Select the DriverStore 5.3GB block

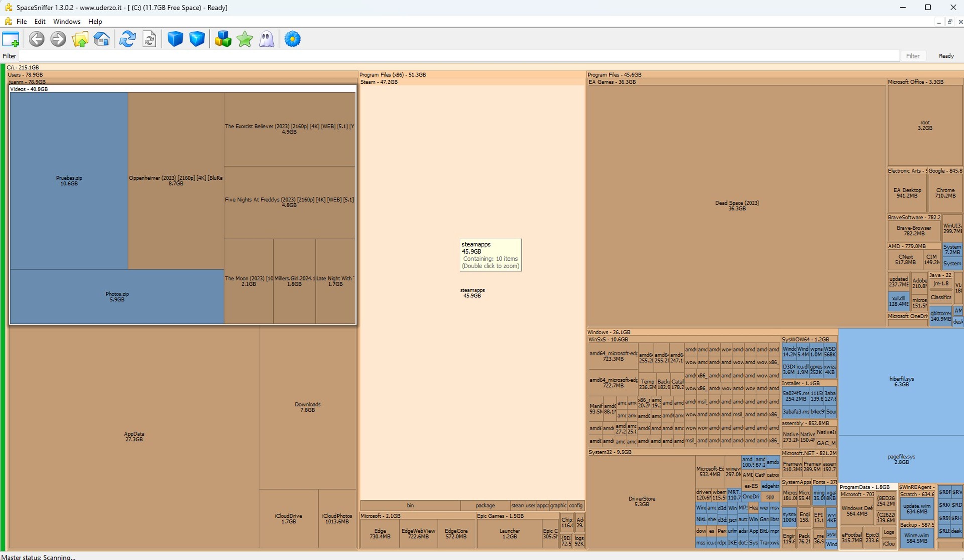point(641,502)
